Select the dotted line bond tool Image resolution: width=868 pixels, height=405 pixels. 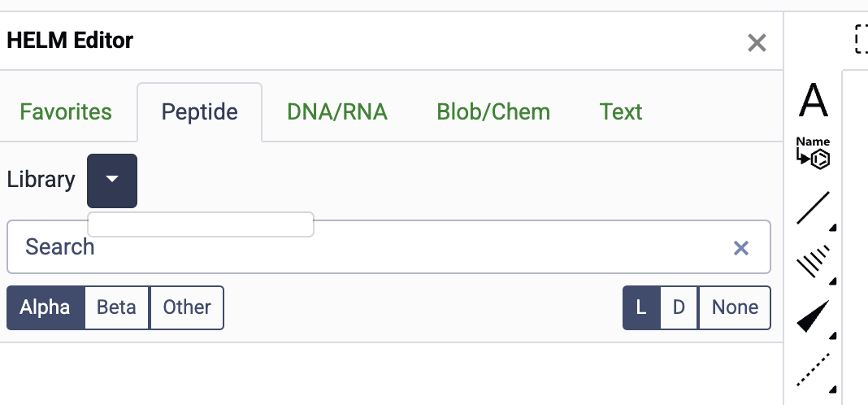pyautogui.click(x=813, y=370)
